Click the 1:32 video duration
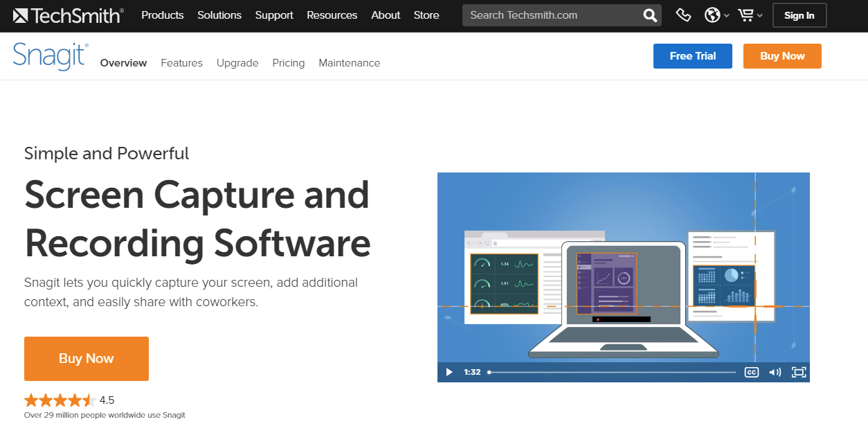868x426 pixels. (472, 372)
